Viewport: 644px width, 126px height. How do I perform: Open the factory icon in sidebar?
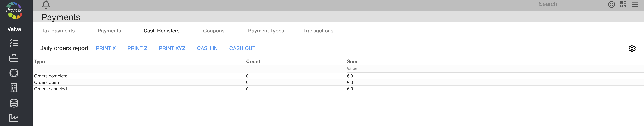14,118
